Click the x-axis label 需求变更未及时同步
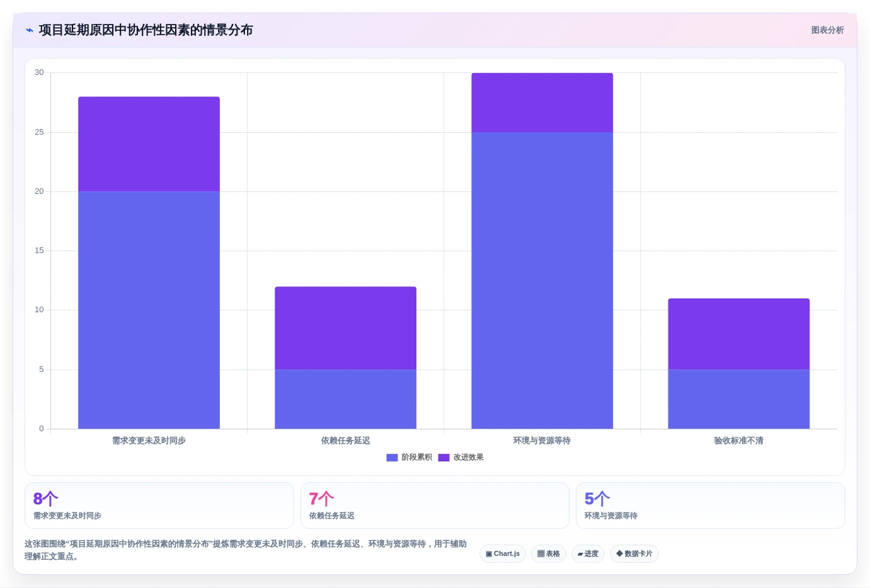870x588 pixels. [x=149, y=441]
